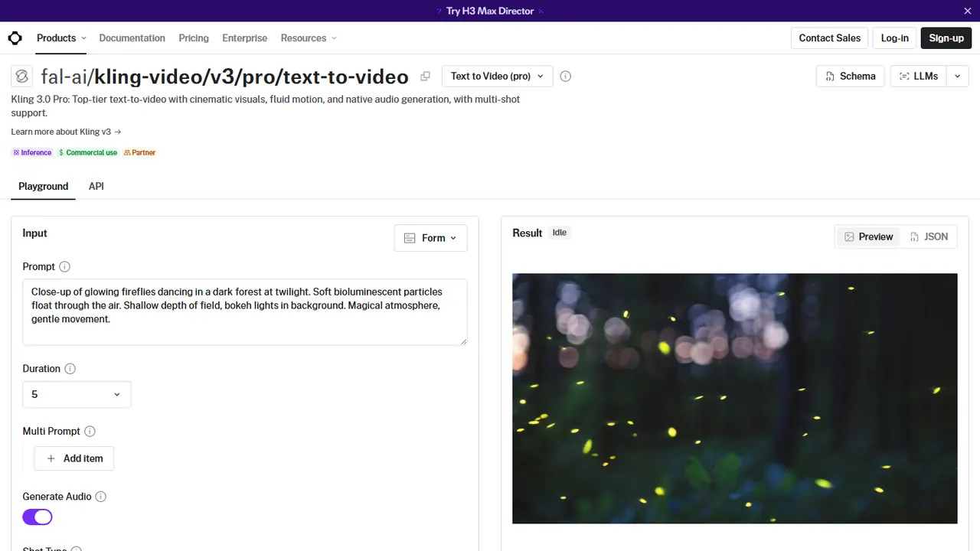Open the Form view dropdown
This screenshot has width=980, height=551.
[x=430, y=238]
